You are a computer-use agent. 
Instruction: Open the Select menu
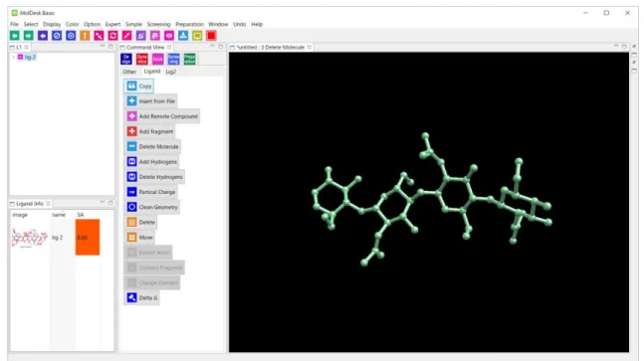pyautogui.click(x=31, y=24)
